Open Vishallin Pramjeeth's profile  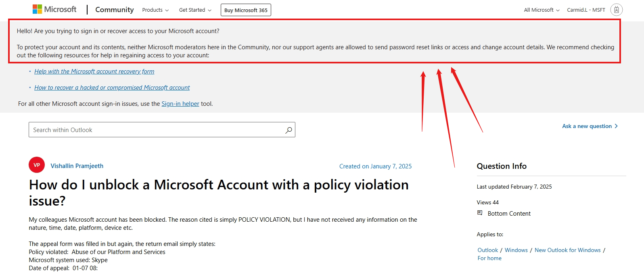point(77,166)
